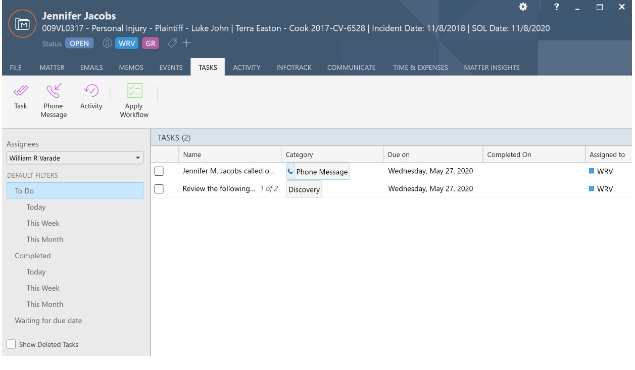Open the settings gear icon

click(523, 7)
